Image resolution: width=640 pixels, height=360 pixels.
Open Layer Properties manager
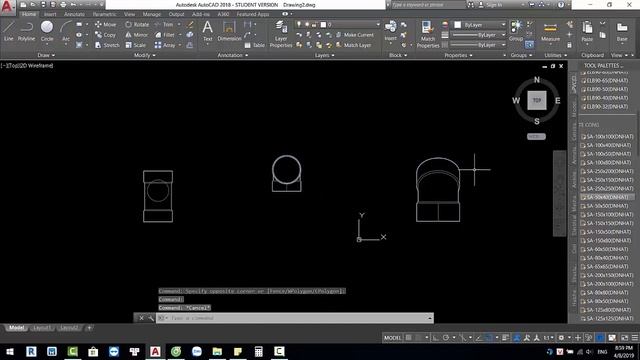(x=281, y=34)
